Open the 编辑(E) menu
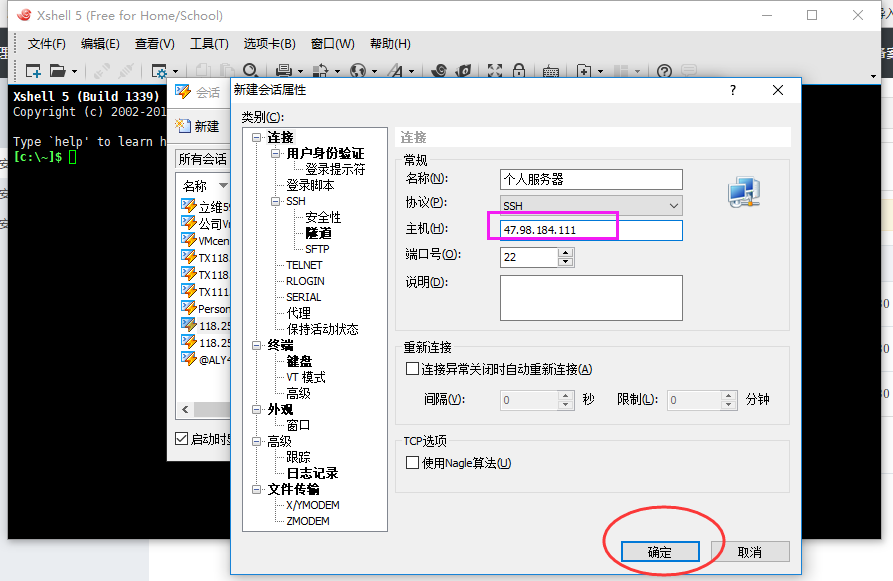The image size is (893, 581). click(100, 44)
